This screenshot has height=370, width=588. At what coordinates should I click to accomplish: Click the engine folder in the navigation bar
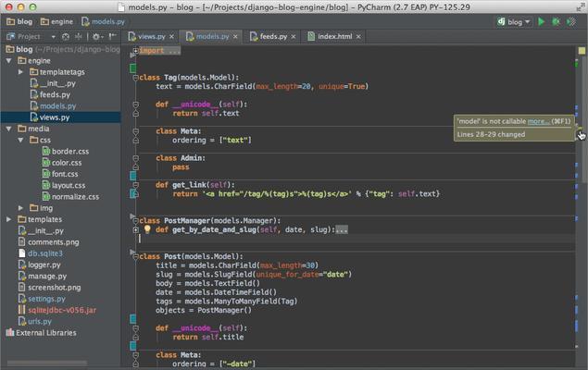click(56, 21)
